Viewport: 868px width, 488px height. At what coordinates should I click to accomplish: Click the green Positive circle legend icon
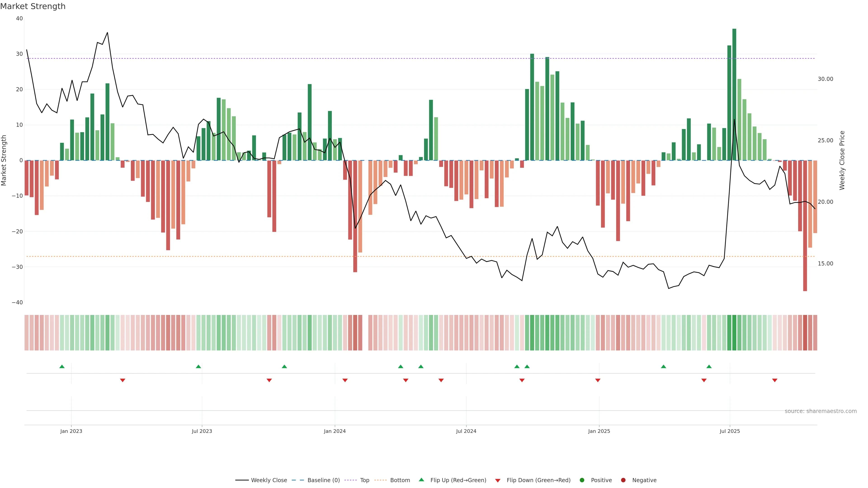[582, 480]
